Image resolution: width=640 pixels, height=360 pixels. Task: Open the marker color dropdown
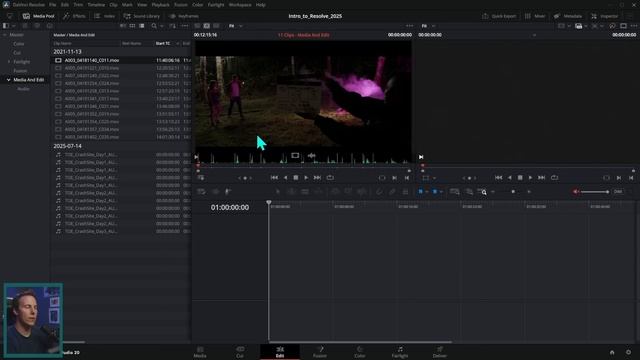441,192
